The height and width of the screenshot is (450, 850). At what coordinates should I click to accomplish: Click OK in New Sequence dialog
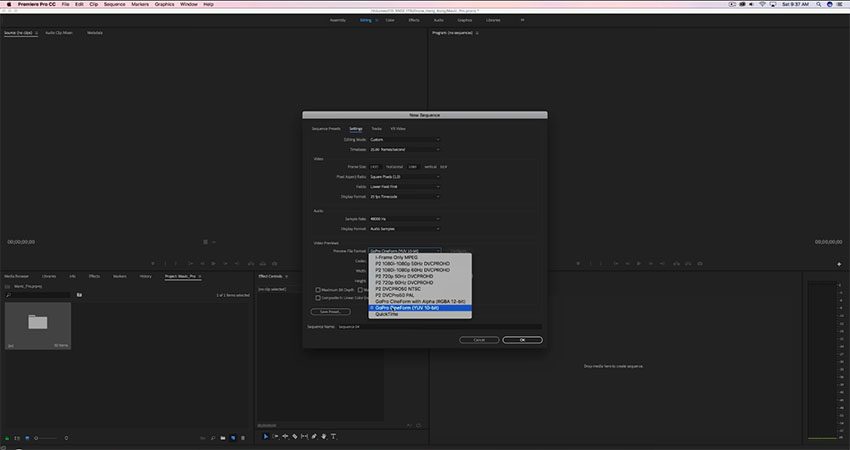pyautogui.click(x=523, y=340)
